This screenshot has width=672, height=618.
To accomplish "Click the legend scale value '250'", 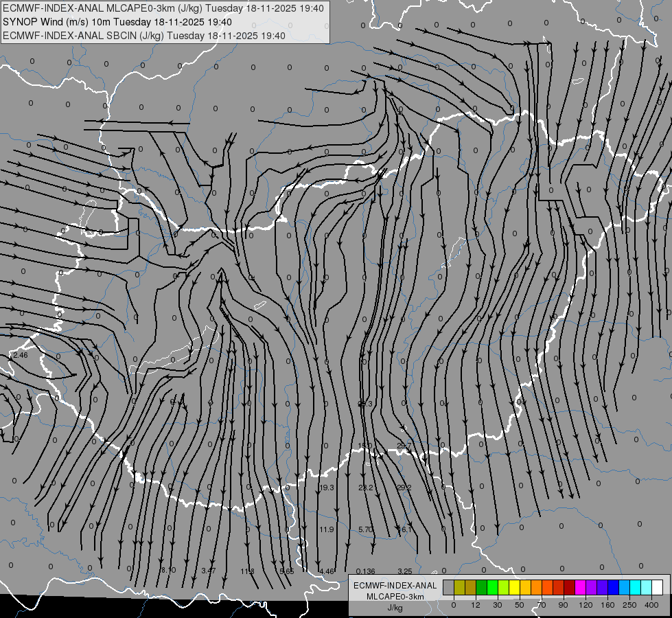I will [x=629, y=605].
